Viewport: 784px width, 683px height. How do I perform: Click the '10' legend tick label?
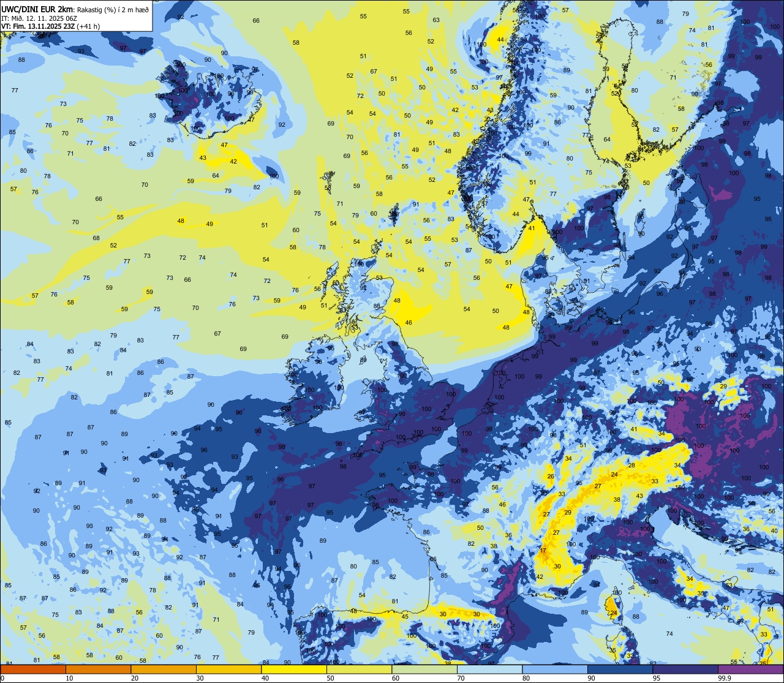[69, 678]
